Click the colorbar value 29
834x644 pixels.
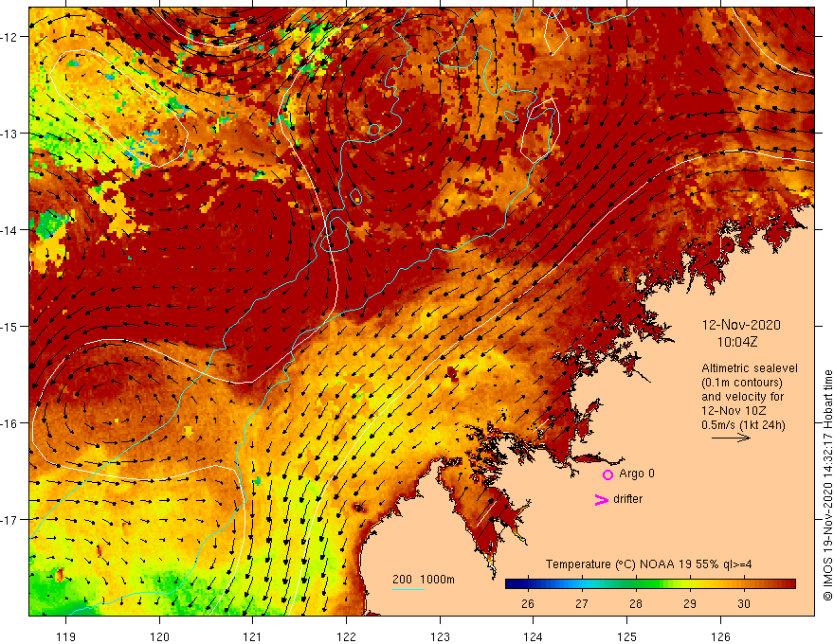[690, 603]
